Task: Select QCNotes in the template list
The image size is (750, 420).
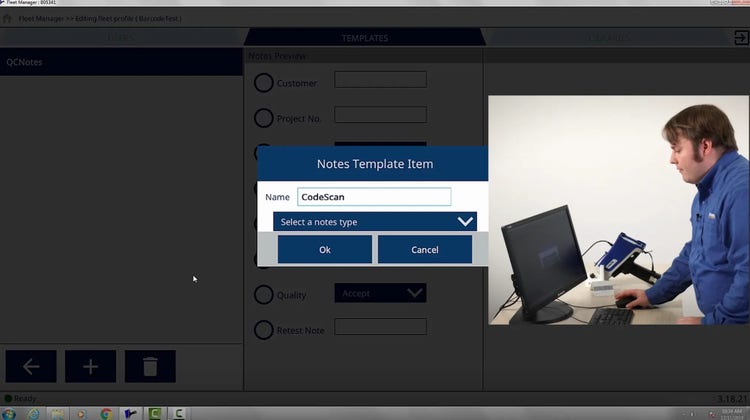Action: [x=120, y=62]
